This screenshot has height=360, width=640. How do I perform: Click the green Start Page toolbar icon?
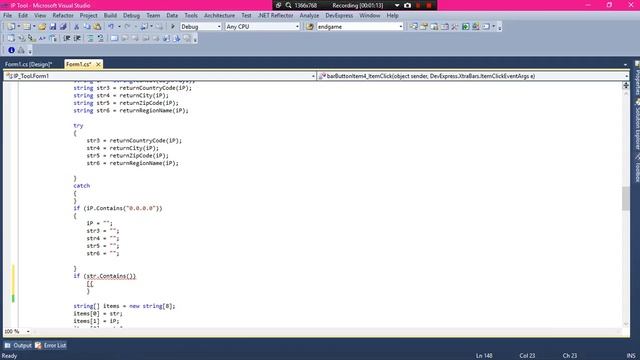pos(465,27)
